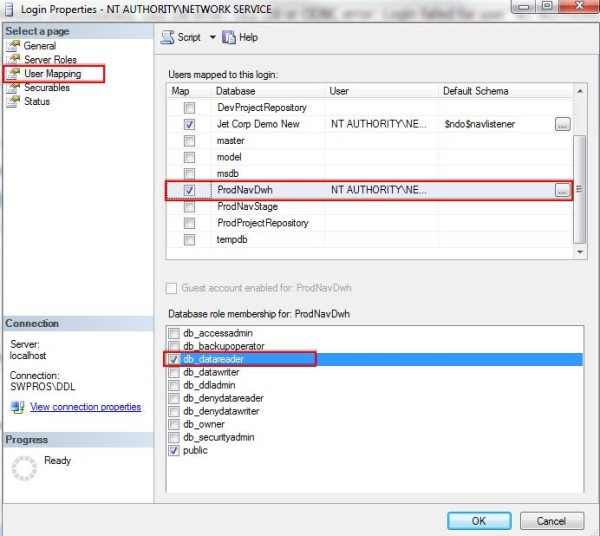Uncheck the ProdNavDwh map checkbox
The image size is (600, 536).
pos(189,190)
